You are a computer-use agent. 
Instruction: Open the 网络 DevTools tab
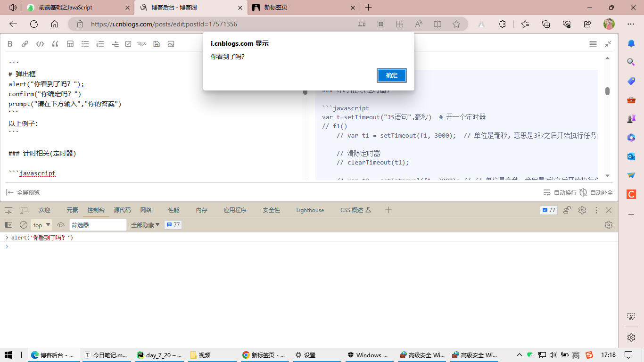tap(146, 210)
